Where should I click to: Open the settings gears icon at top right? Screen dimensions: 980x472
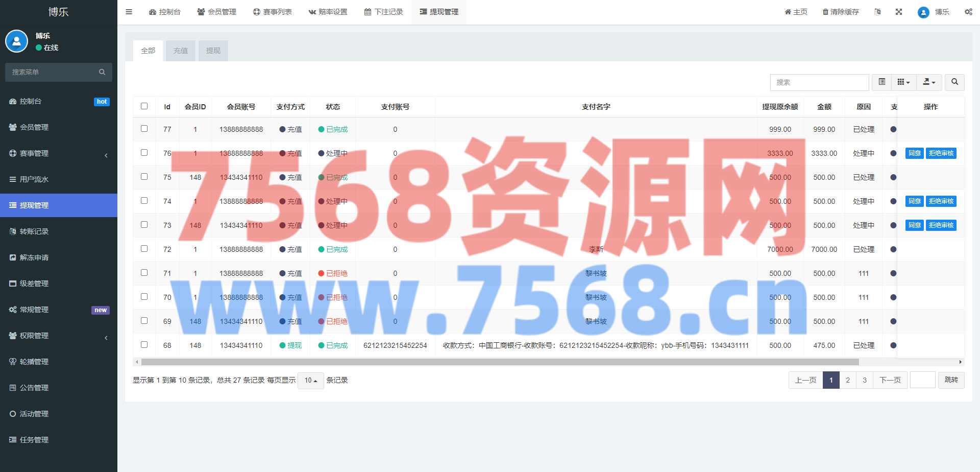968,12
